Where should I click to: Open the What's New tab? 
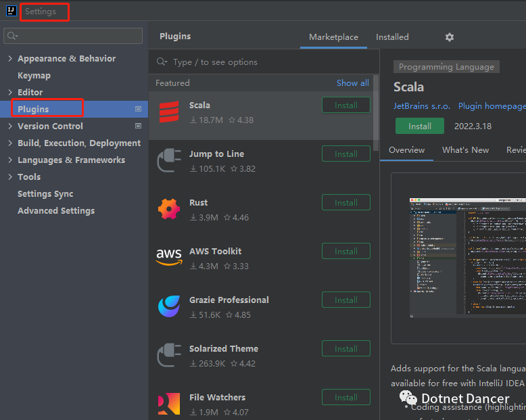(465, 150)
